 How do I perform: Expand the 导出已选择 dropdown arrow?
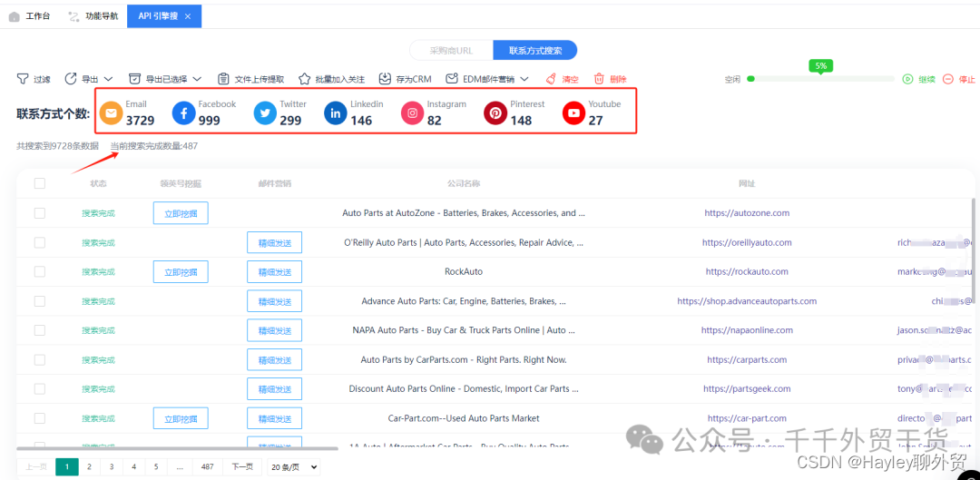coord(197,79)
